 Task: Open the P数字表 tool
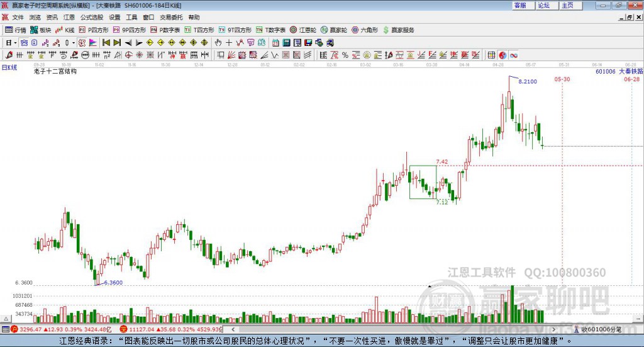[165, 30]
